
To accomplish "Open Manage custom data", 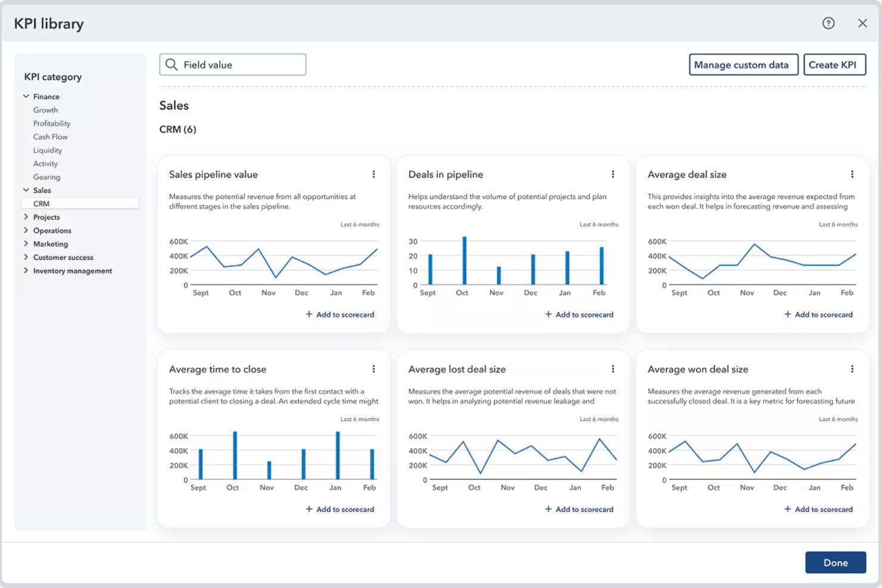I will coord(743,64).
